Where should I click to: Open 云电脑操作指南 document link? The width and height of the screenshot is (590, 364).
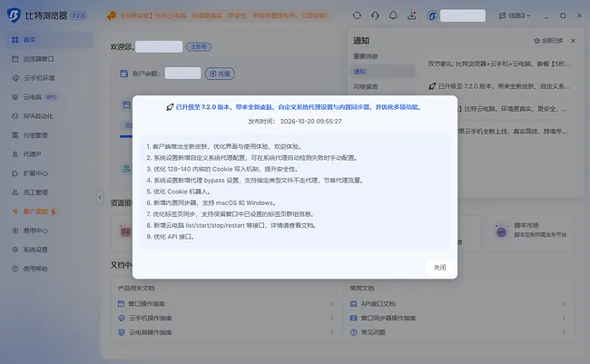click(x=151, y=332)
